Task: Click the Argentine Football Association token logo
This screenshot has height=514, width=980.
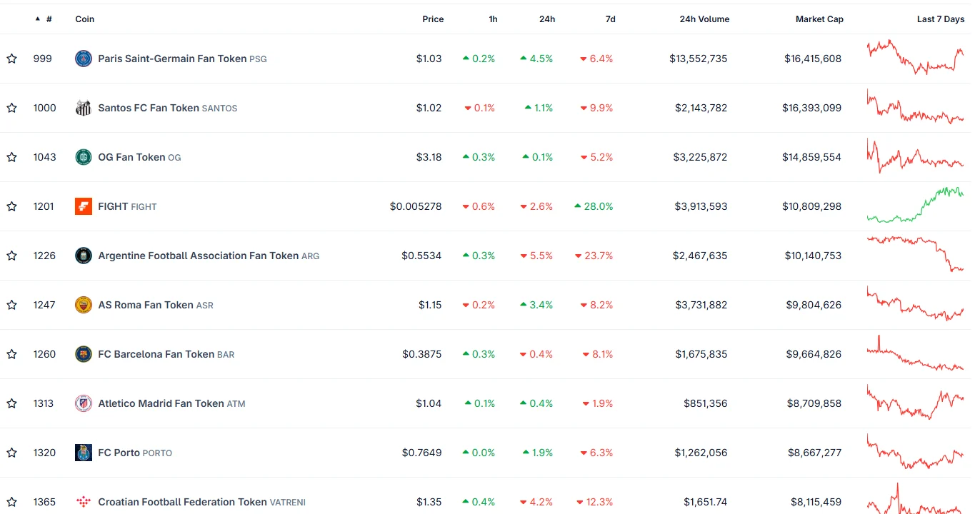Action: pyautogui.click(x=84, y=256)
